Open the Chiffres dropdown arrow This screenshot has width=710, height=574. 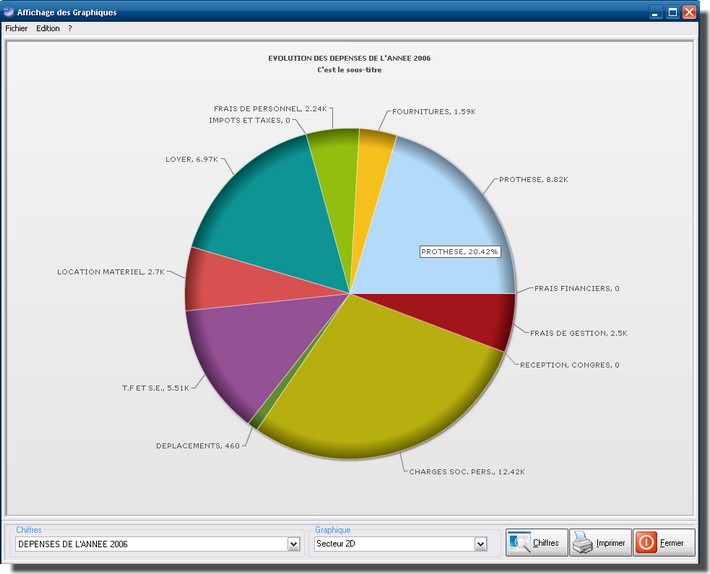click(x=293, y=544)
